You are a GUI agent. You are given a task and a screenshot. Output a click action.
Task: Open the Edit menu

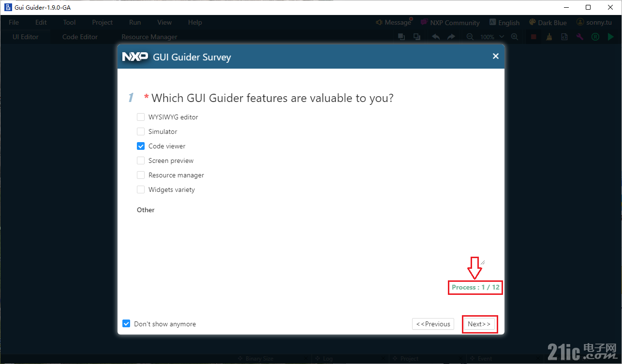click(41, 23)
